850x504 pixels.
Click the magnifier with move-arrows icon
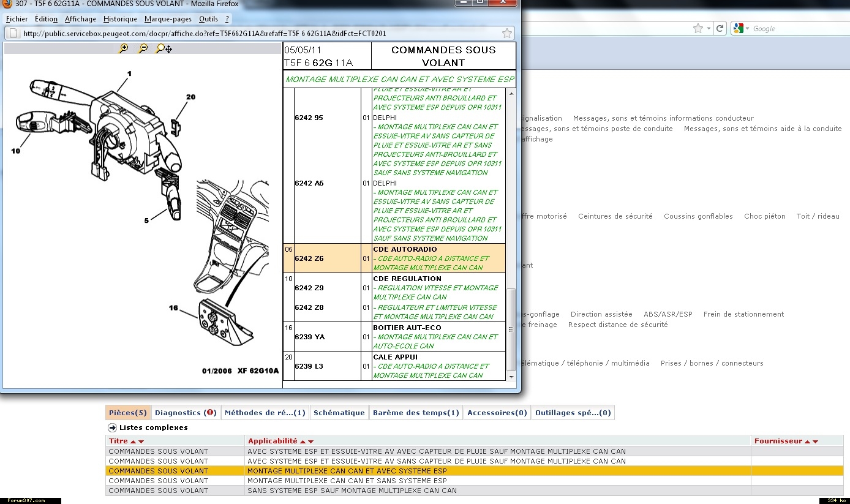pyautogui.click(x=164, y=48)
